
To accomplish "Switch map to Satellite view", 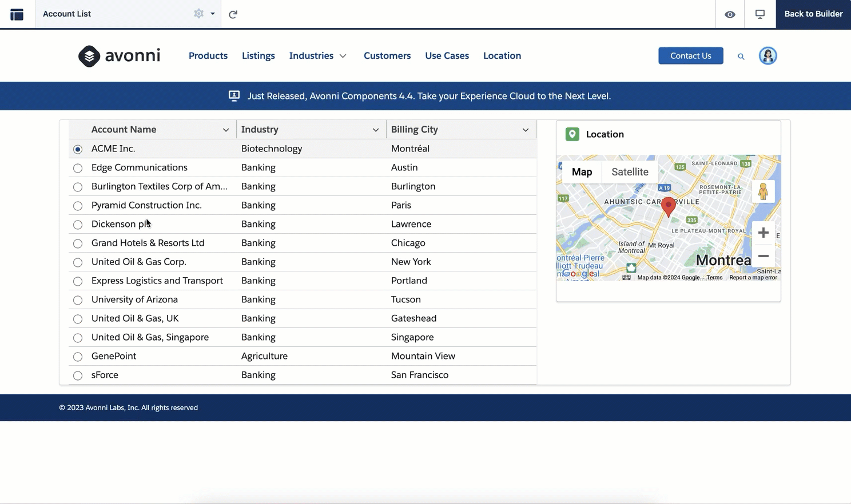I will point(630,172).
